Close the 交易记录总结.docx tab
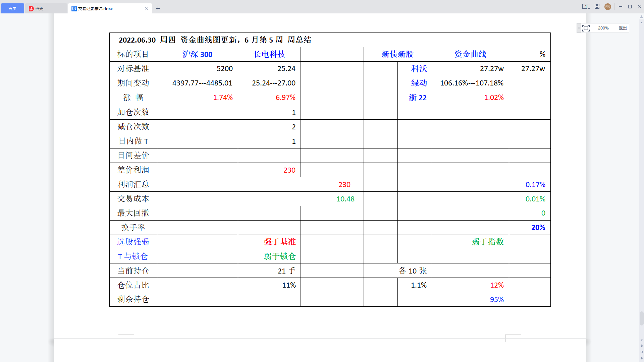Image resolution: width=644 pixels, height=362 pixels. 147,9
